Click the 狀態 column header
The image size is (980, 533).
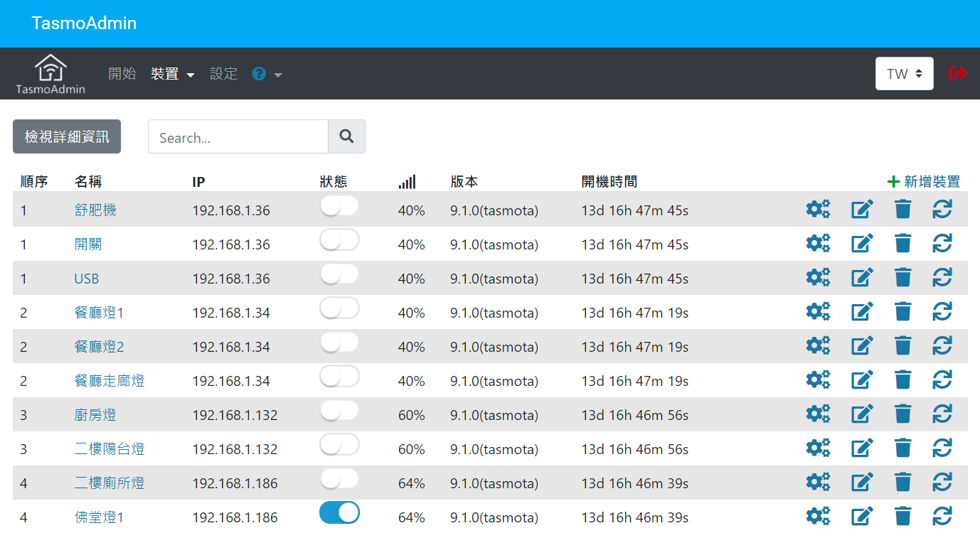tap(334, 182)
